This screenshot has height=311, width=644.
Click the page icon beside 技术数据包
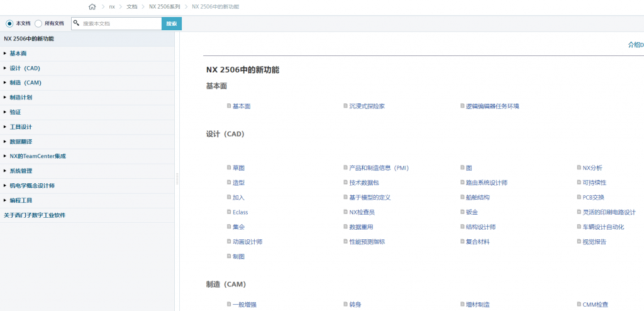346,182
